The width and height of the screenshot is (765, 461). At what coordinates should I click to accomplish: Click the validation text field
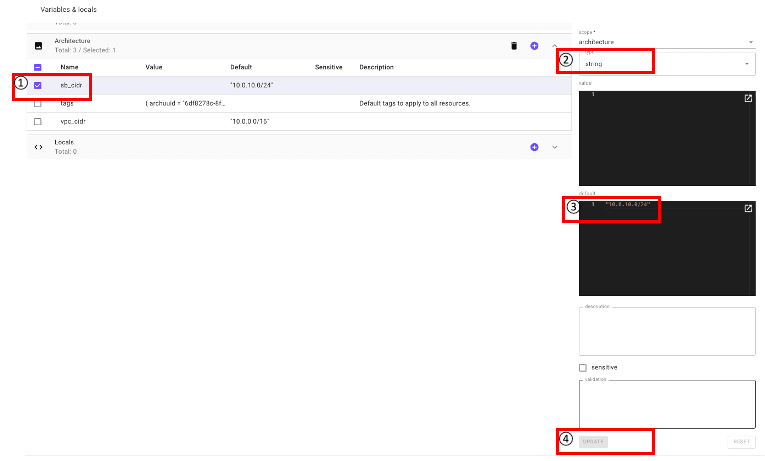coord(667,404)
